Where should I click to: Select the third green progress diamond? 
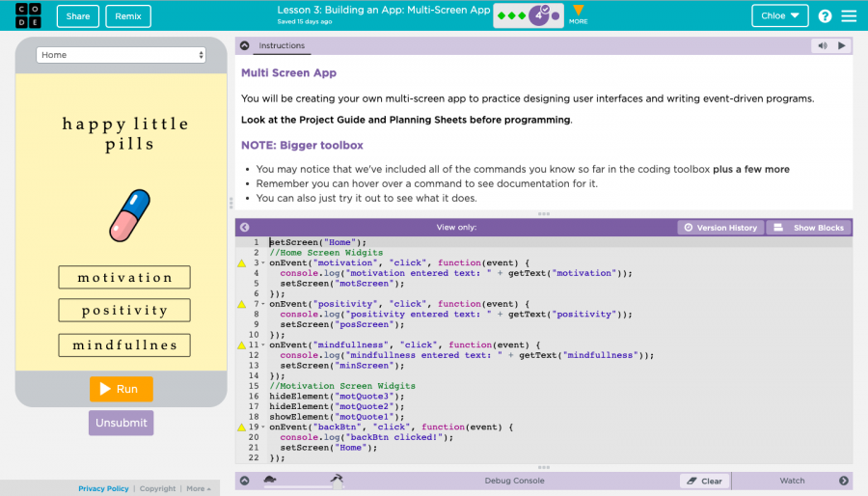click(522, 16)
